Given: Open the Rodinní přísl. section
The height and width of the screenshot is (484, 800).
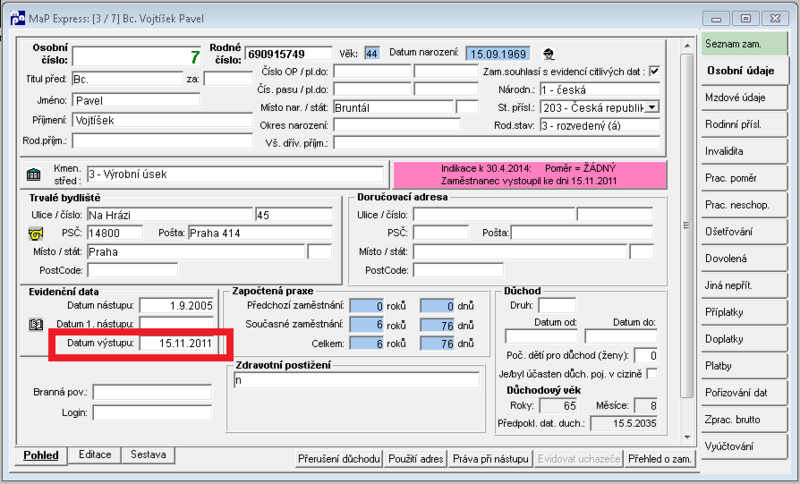Looking at the screenshot, I should pyautogui.click(x=744, y=124).
